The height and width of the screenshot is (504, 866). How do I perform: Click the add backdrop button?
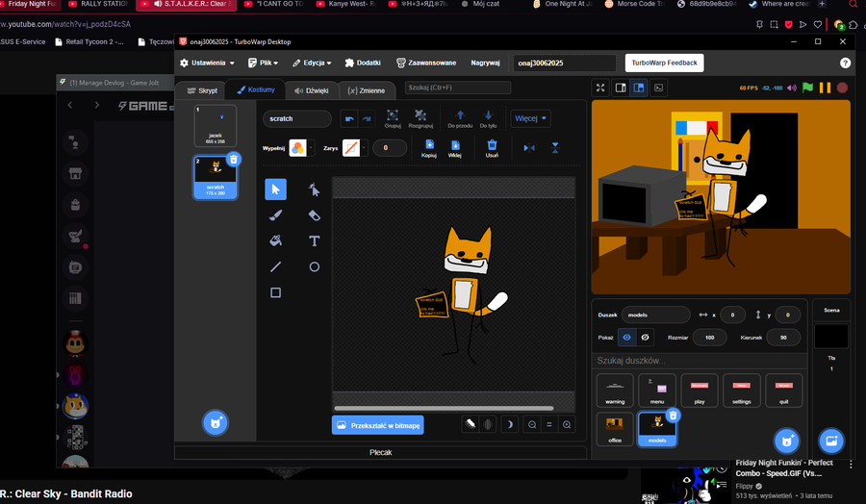point(831,441)
